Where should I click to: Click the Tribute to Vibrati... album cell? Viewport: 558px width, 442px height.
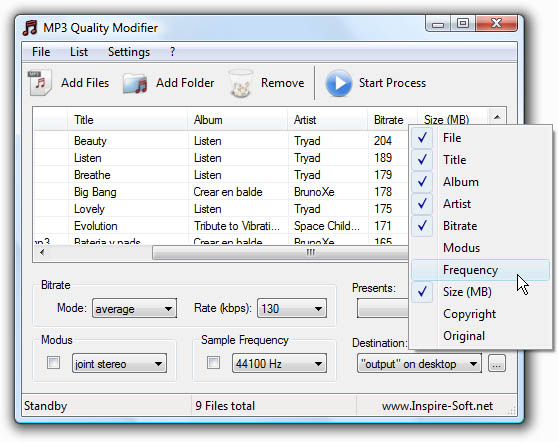click(x=237, y=226)
